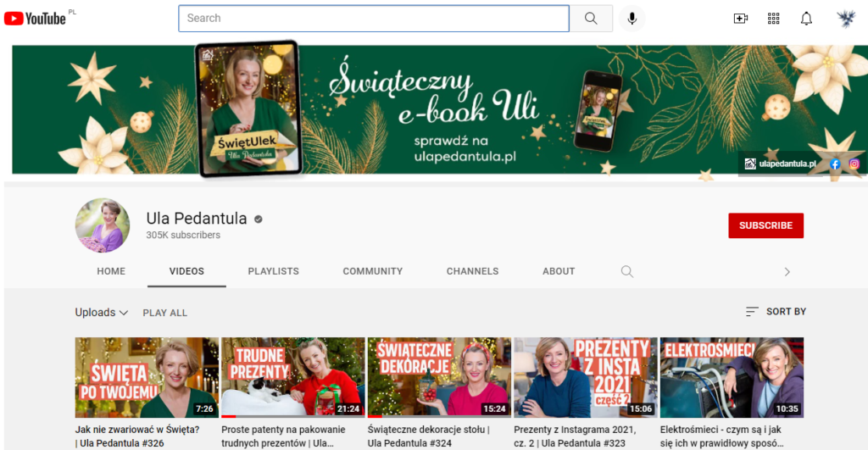Screen dimensions: 868x450
Task: Click the ŚwiętUlek e-book tablet image on banner
Action: click(248, 108)
